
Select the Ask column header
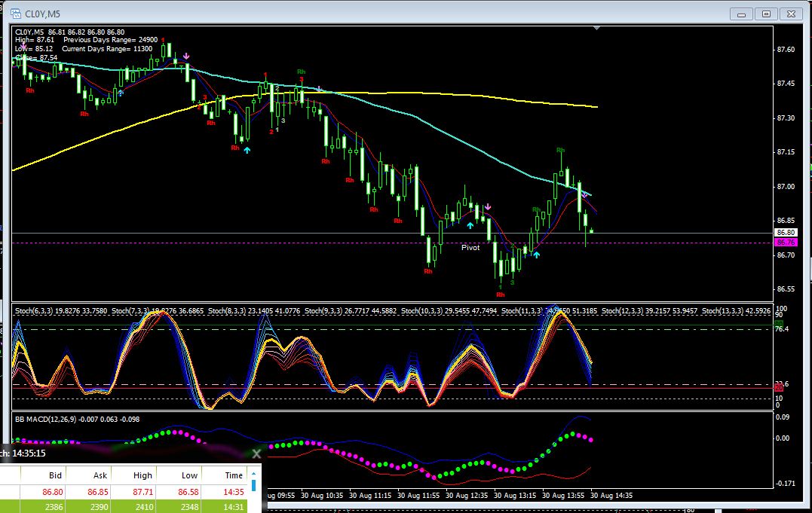click(x=100, y=475)
